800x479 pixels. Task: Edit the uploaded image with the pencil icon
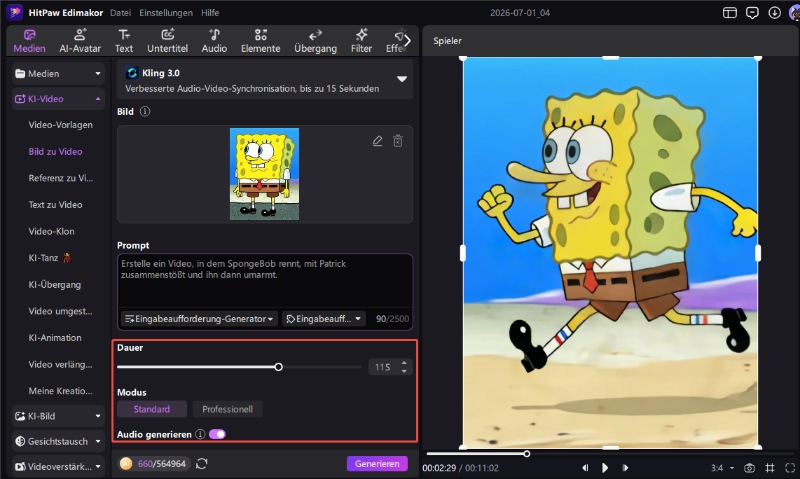click(377, 141)
